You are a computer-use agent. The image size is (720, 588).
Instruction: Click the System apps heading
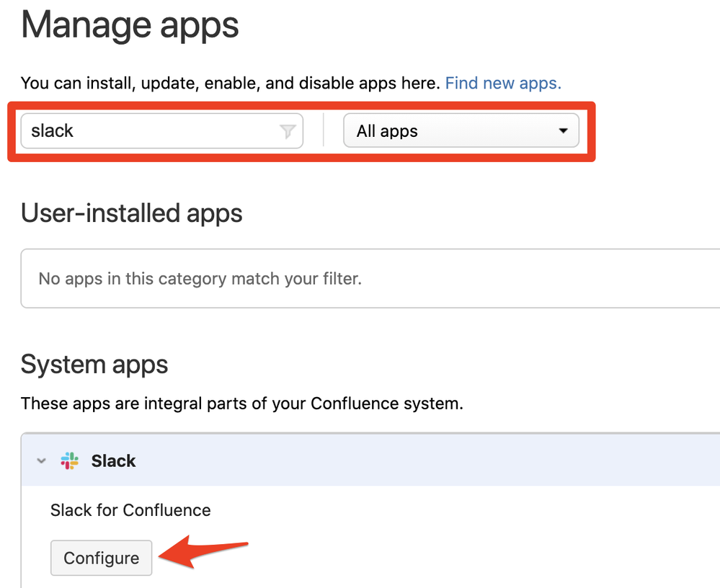pyautogui.click(x=94, y=365)
